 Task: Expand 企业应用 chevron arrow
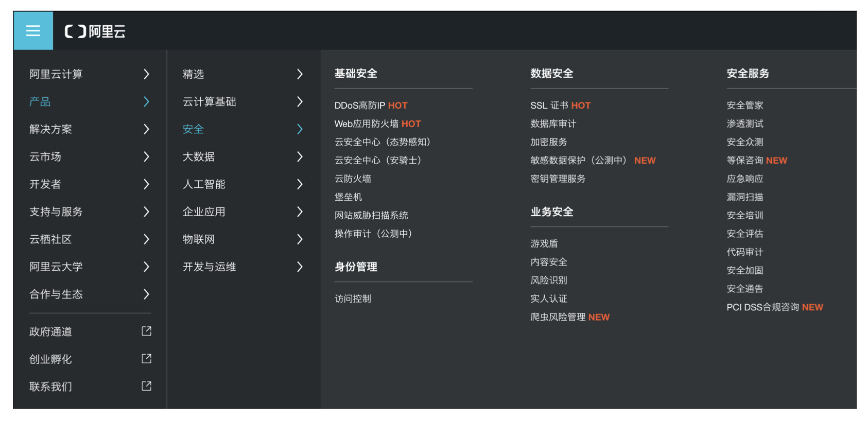300,212
